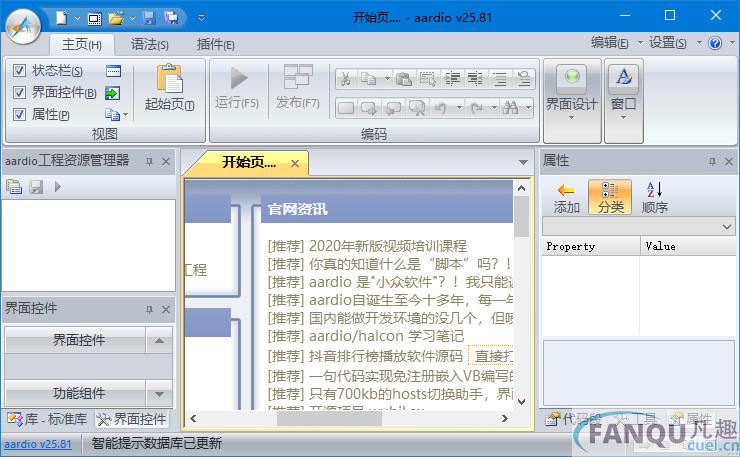Expand open folder dropdown arrow

[133, 18]
